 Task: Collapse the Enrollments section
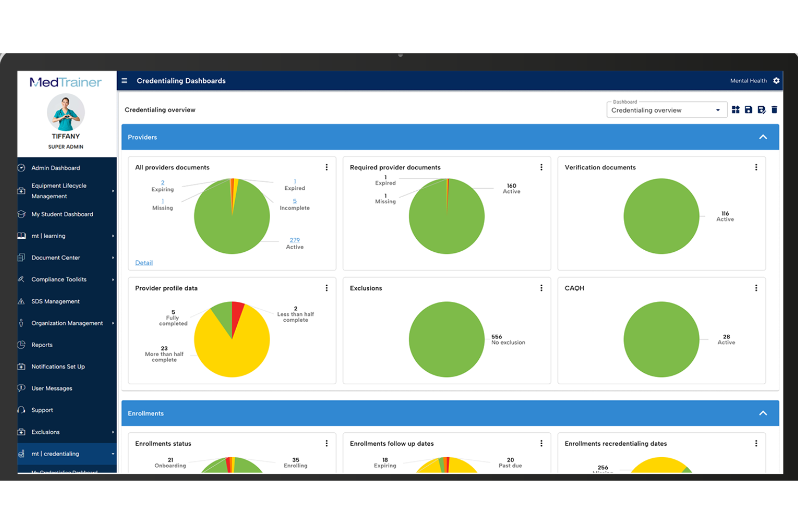point(763,413)
